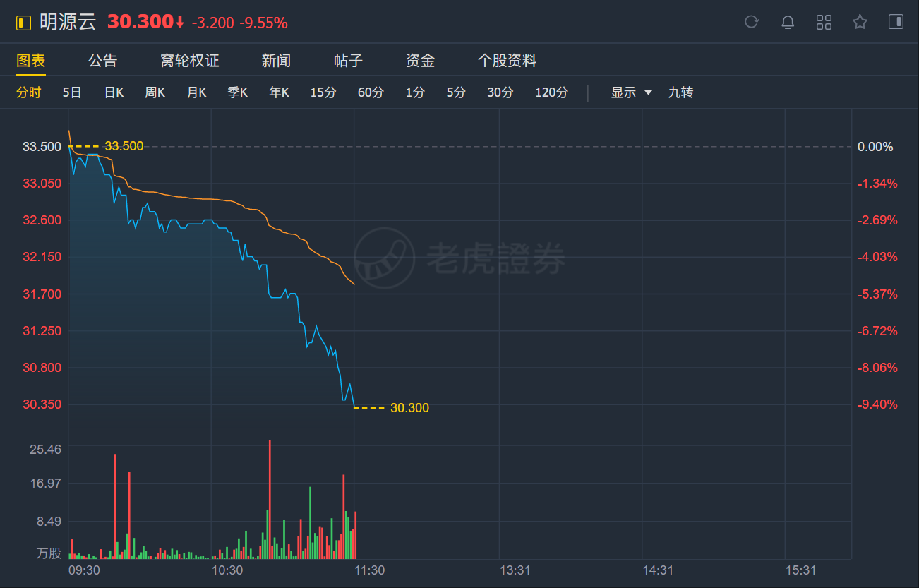Screen dimensions: 919x588
Task: Open the 个股资料 tab
Action: [507, 61]
